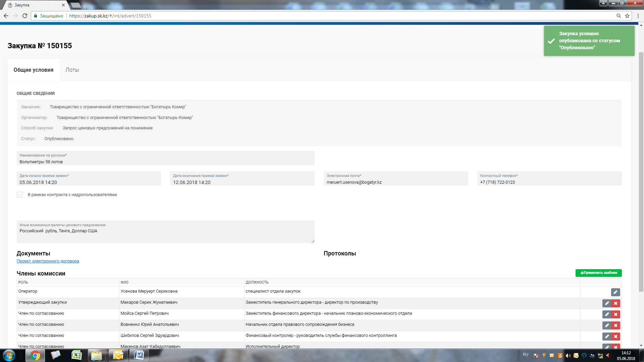Open Chrome from the taskbar
This screenshot has width=644, height=362.
tap(35, 355)
